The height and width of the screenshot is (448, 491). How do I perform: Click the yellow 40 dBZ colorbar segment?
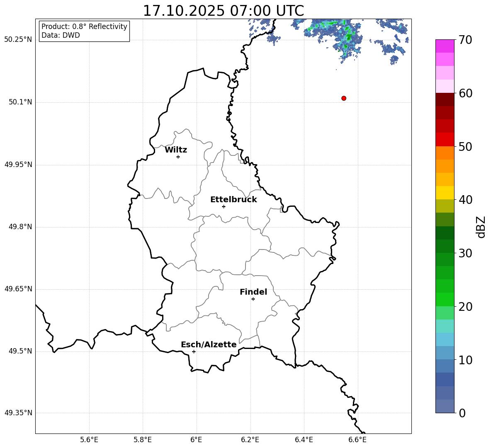[445, 193]
